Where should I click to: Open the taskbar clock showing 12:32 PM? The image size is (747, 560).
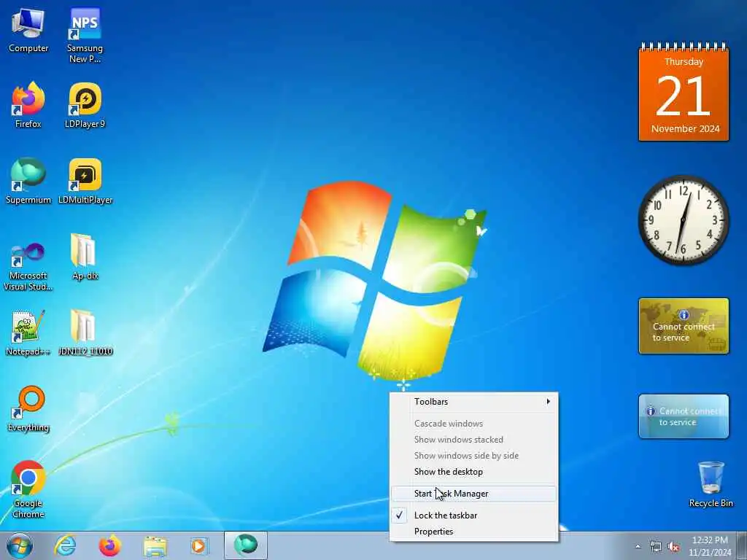click(x=710, y=546)
